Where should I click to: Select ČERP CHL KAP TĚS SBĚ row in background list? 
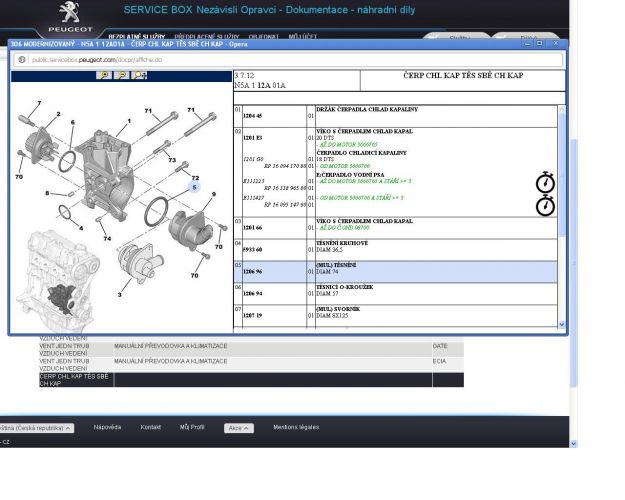[251, 380]
